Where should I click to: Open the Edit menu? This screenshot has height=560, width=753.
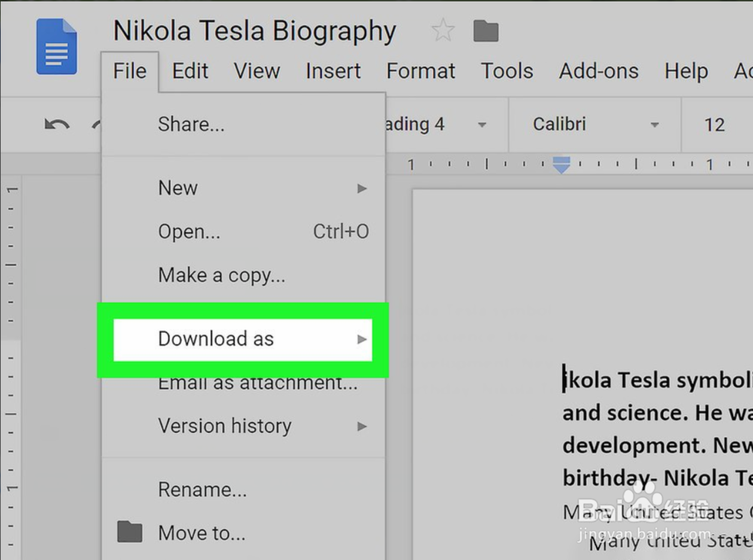(191, 71)
